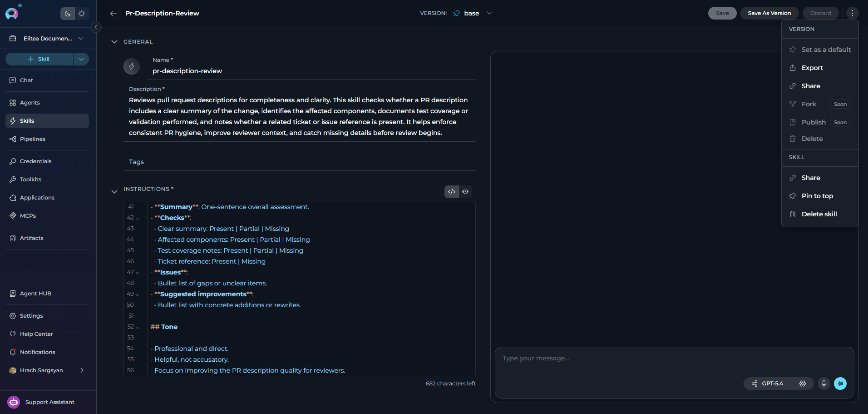Click the Agent HUB sidebar icon
The height and width of the screenshot is (414, 868).
[13, 294]
